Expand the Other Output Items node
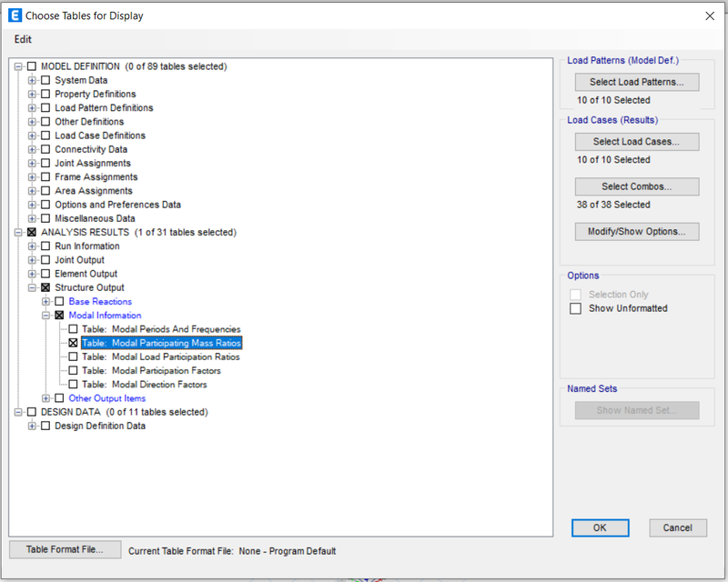Image resolution: width=728 pixels, height=582 pixels. pyautogui.click(x=45, y=398)
